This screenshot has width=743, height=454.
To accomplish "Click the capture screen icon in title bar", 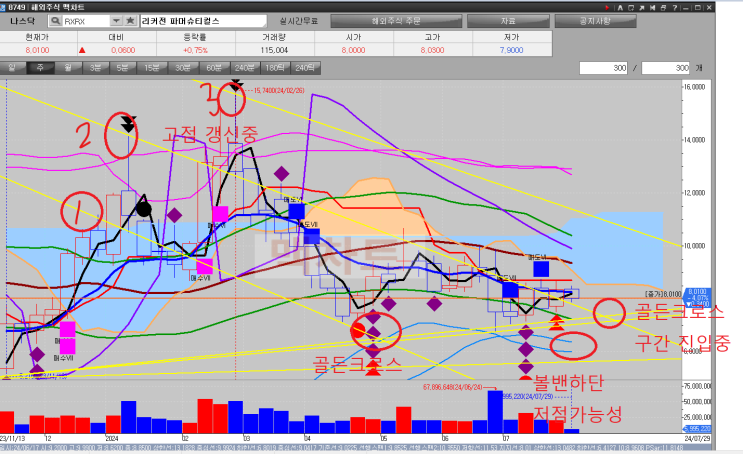I will tap(631, 8).
